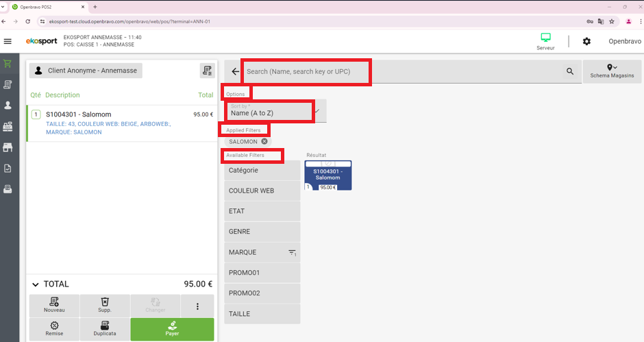Expand the PROMO02 filter
The image size is (644, 342).
point(262,293)
